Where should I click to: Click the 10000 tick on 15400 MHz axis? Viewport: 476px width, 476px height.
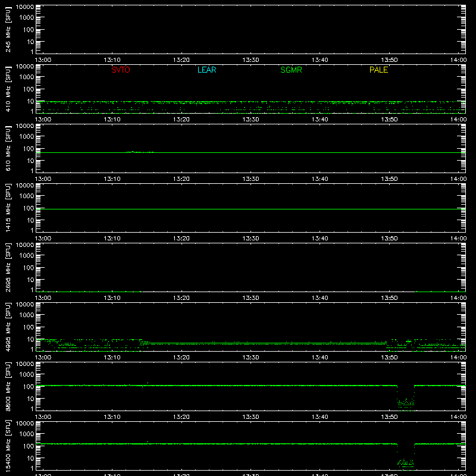[x=25, y=424]
